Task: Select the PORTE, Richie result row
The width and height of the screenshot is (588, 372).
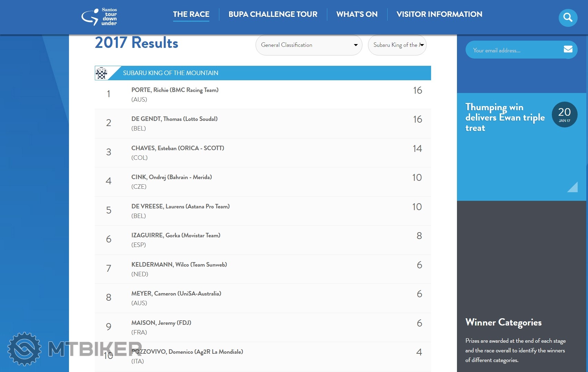Action: 262,95
